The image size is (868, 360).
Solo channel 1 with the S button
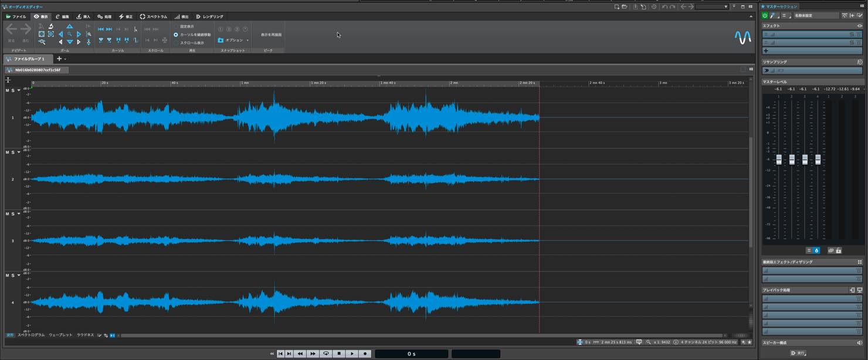pos(13,90)
